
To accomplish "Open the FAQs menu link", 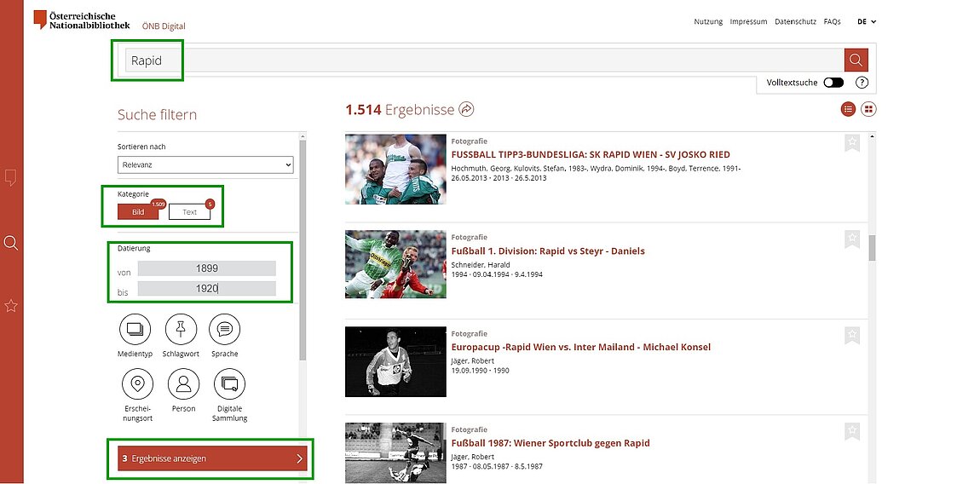I will 832,21.
